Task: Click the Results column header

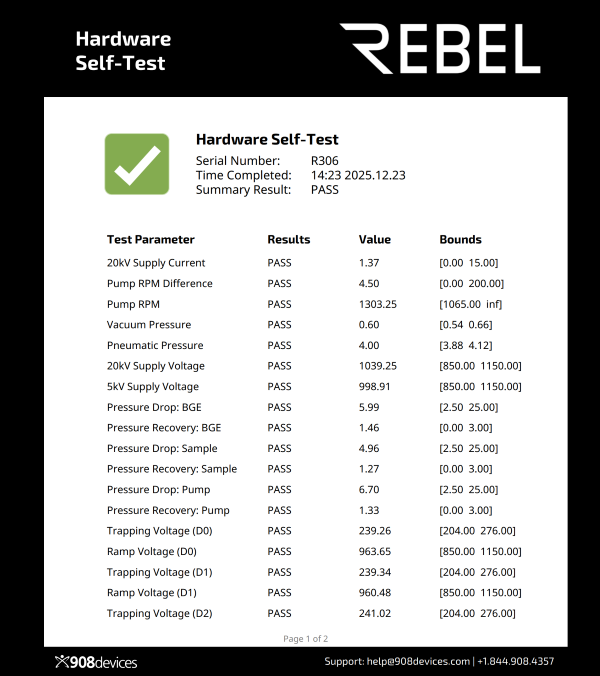Action: (x=289, y=240)
